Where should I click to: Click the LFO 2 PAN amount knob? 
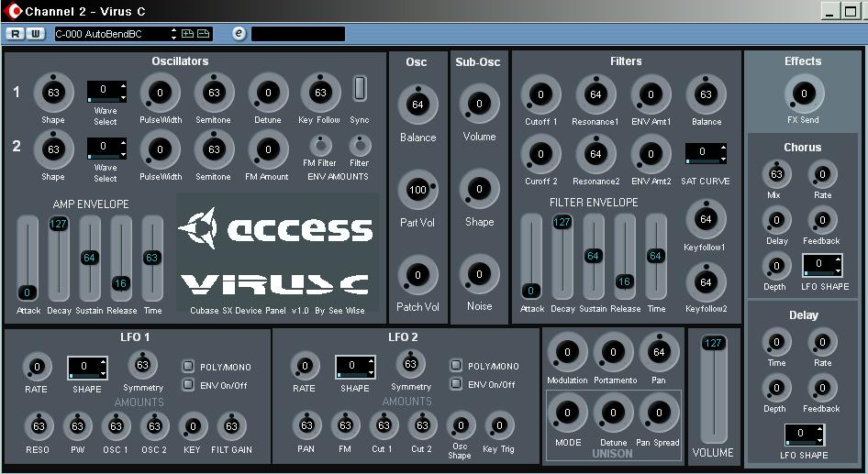(306, 425)
